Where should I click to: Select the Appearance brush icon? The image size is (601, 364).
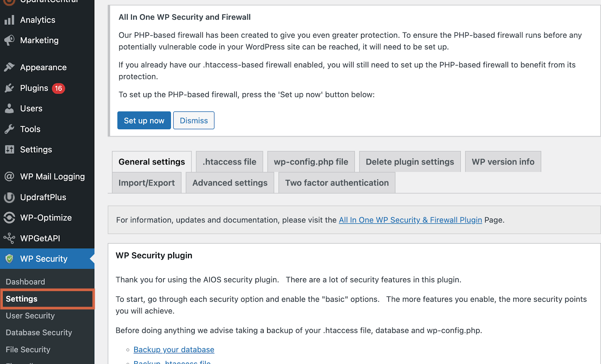(9, 67)
